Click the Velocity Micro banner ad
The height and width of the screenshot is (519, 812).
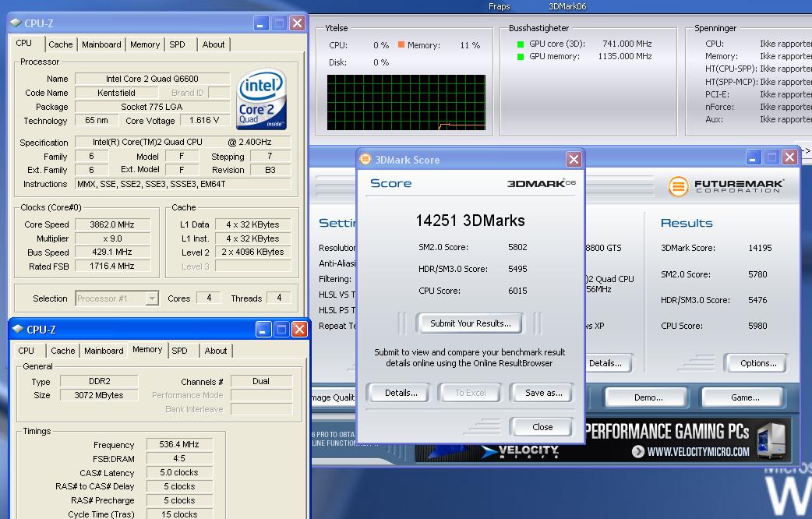[603, 440]
